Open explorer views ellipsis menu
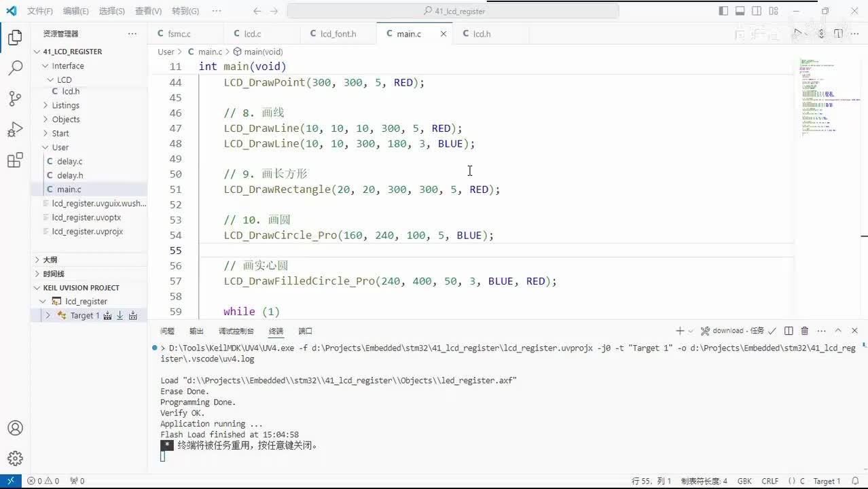The height and width of the screenshot is (489, 868). pyautogui.click(x=132, y=33)
